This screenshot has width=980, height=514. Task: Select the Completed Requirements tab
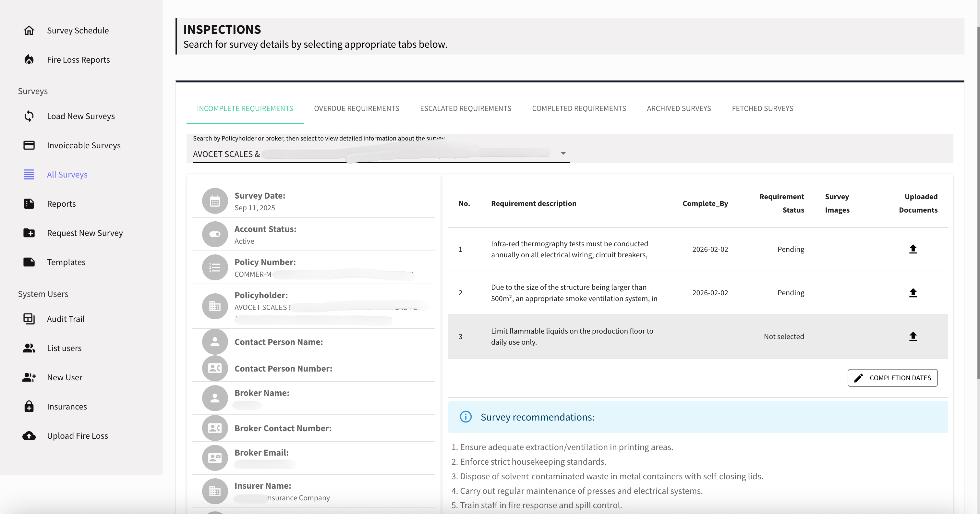coord(579,108)
